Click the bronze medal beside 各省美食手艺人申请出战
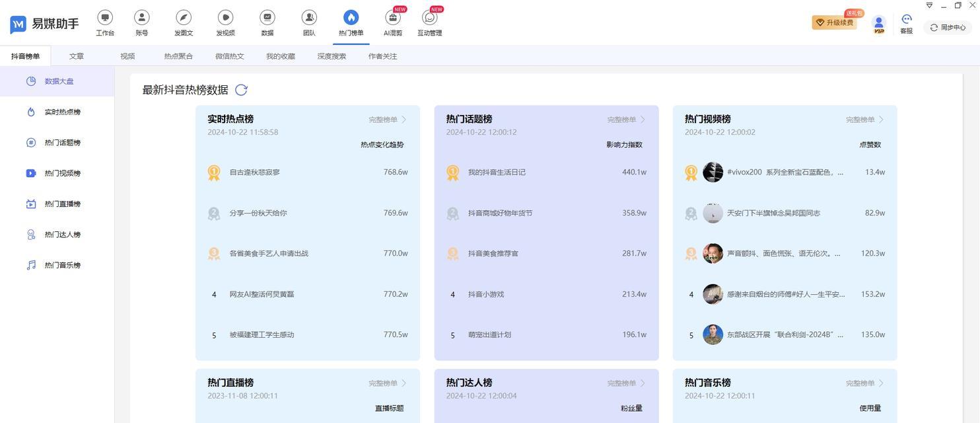This screenshot has height=423, width=980. 214,254
